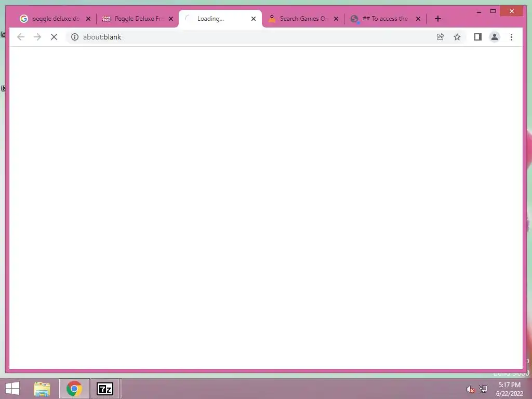Open File Explorer from the taskbar
Viewport: 532px width, 399px height.
[x=42, y=389]
